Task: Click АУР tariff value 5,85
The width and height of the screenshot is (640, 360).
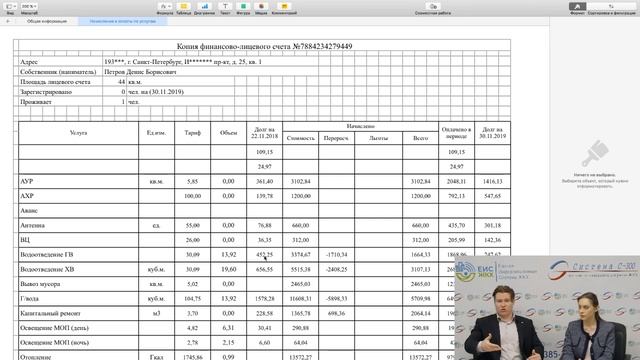Action: point(193,181)
